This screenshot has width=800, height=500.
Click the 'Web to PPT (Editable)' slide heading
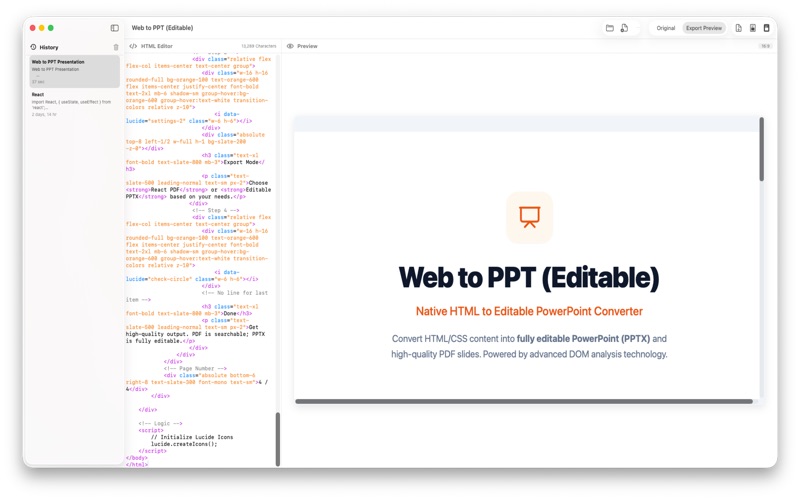(x=529, y=278)
